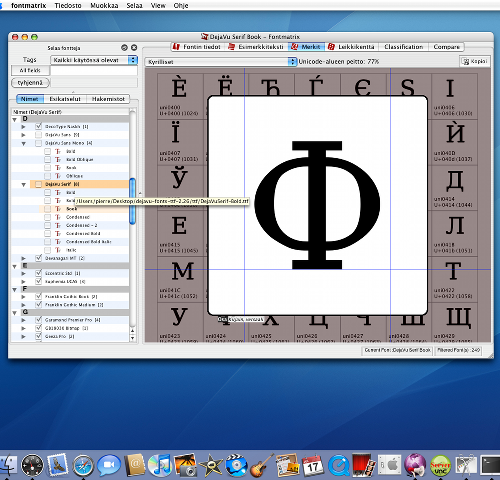Image resolution: width=500 pixels, height=480 pixels.
Task: Collapse the DejaVu Sans Mono family
Action: point(24,143)
